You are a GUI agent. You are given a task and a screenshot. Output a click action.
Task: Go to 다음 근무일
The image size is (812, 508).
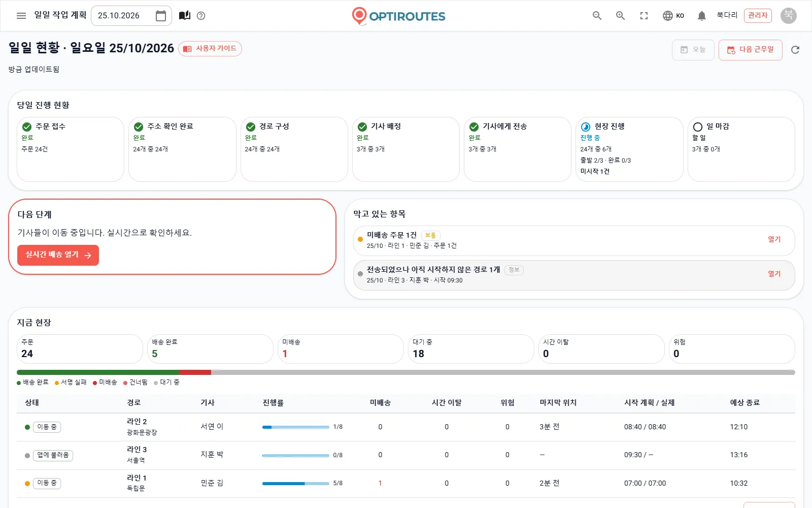coord(750,50)
